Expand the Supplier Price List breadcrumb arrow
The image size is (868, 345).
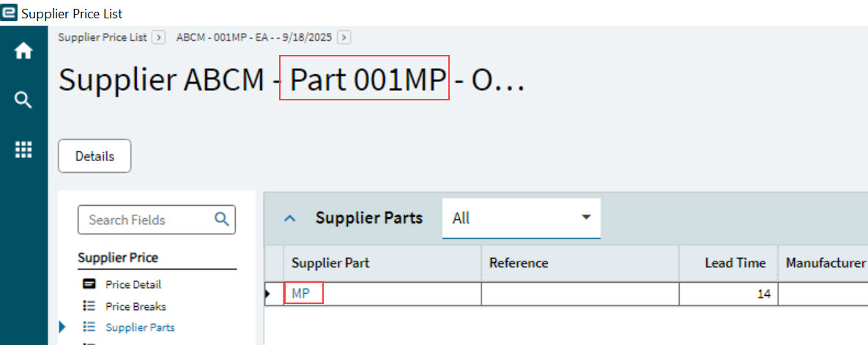[160, 37]
